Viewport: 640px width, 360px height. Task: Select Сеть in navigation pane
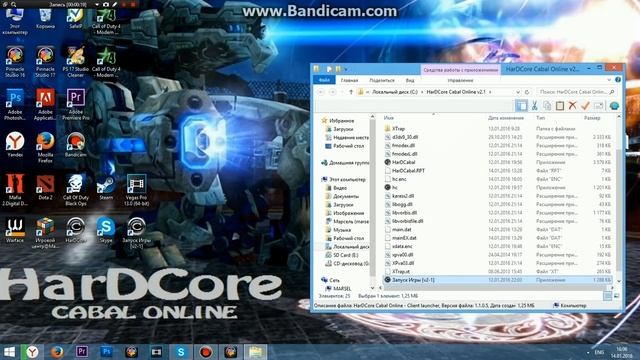[x=330, y=280]
